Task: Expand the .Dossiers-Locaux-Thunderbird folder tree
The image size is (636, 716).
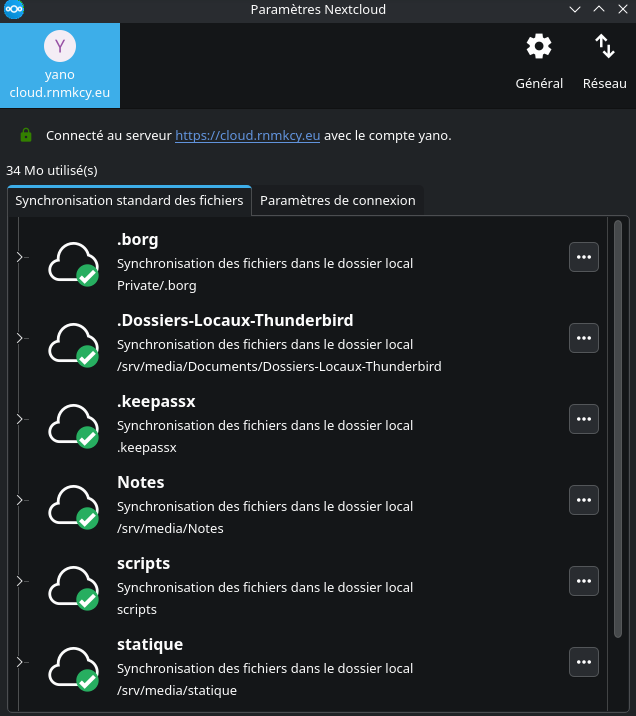Action: click(x=19, y=338)
